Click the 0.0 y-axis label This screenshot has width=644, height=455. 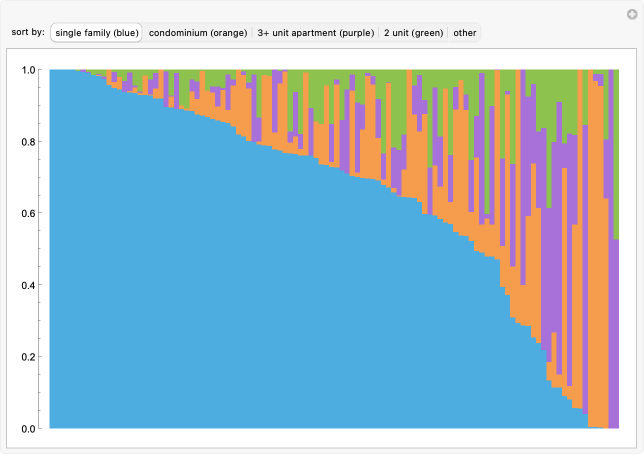(x=28, y=429)
